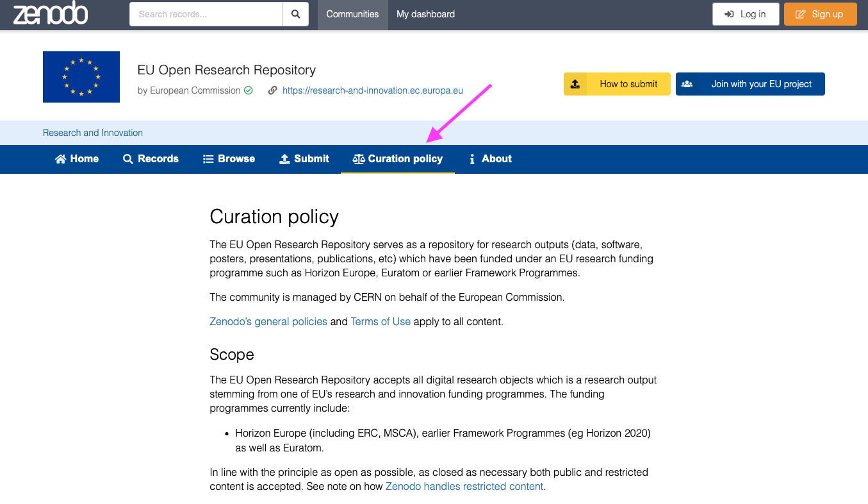The width and height of the screenshot is (868, 504).
Task: Open EU Open Research Repository title
Action: coord(227,70)
